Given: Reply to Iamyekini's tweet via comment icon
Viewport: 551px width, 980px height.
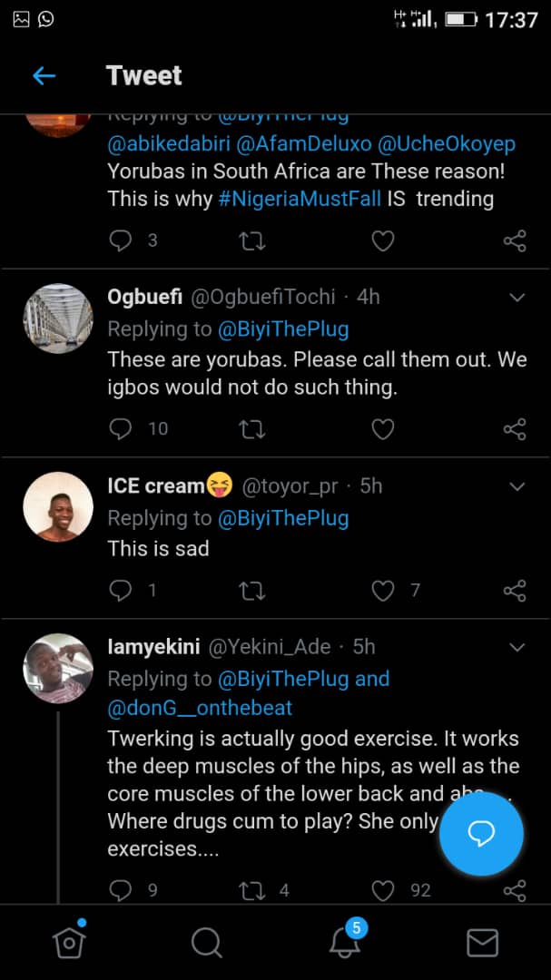Looking at the screenshot, I should coord(121,891).
